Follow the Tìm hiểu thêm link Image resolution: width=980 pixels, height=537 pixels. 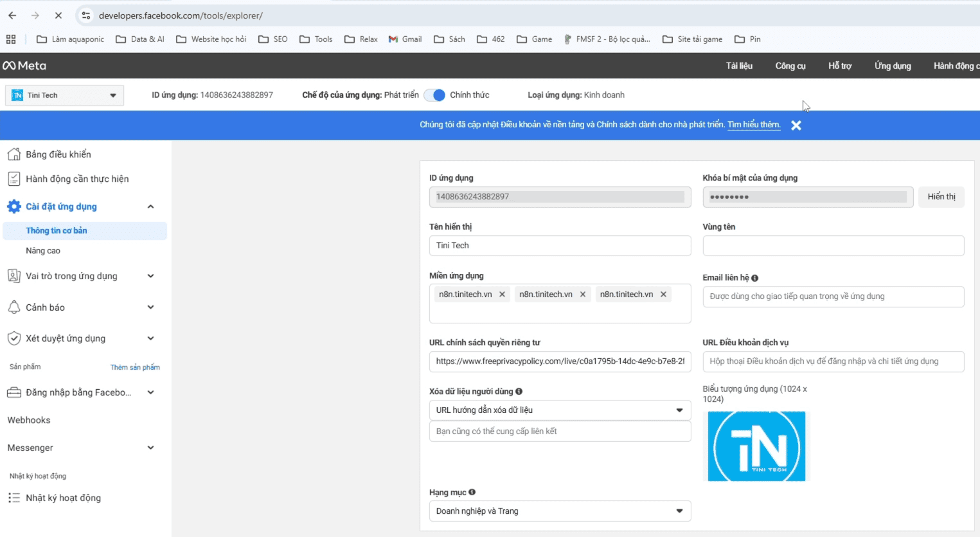754,125
